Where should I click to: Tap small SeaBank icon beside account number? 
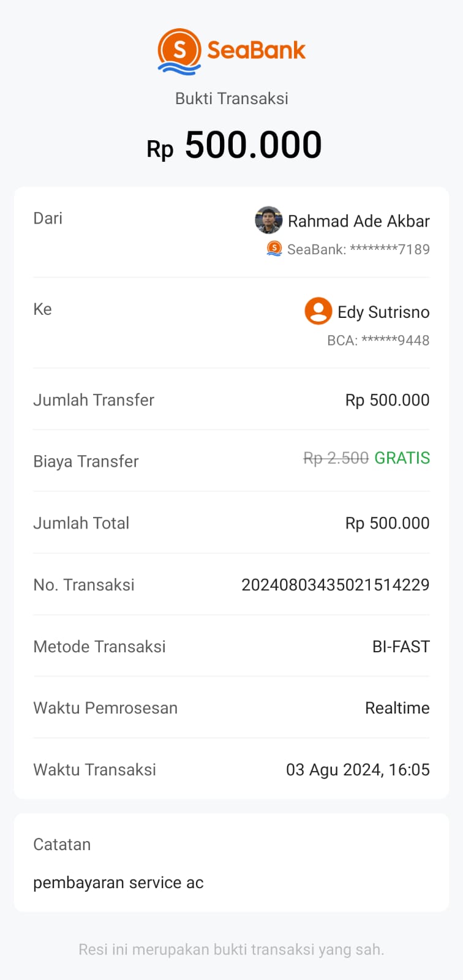pos(274,249)
